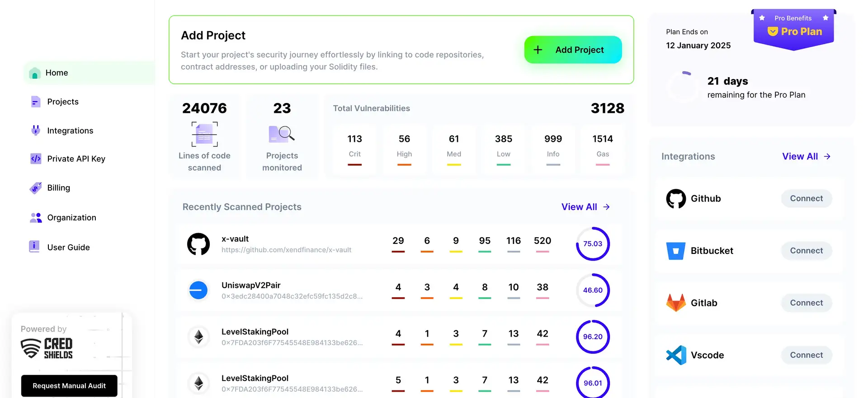Click the Billing tag icon in sidebar
The height and width of the screenshot is (398, 868).
point(36,188)
